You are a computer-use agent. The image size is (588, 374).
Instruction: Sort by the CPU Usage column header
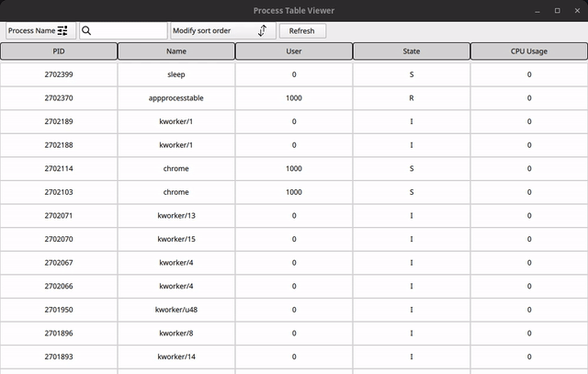pos(529,51)
